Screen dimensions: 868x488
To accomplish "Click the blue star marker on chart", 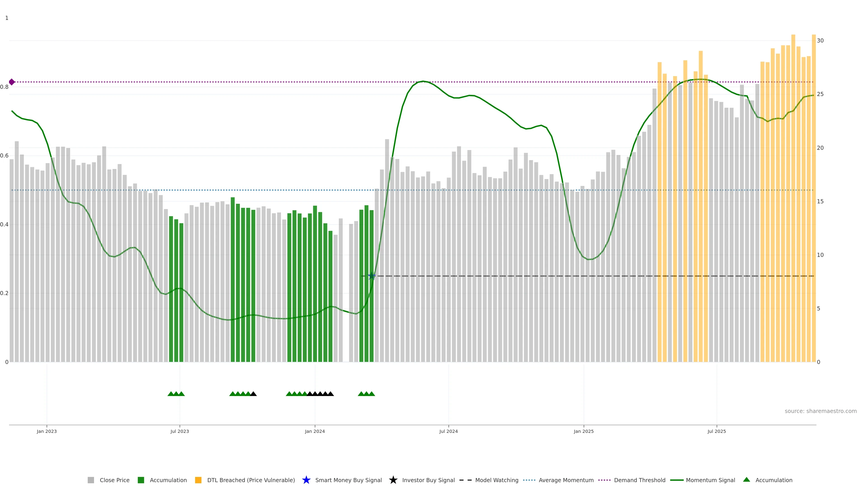I will [371, 276].
